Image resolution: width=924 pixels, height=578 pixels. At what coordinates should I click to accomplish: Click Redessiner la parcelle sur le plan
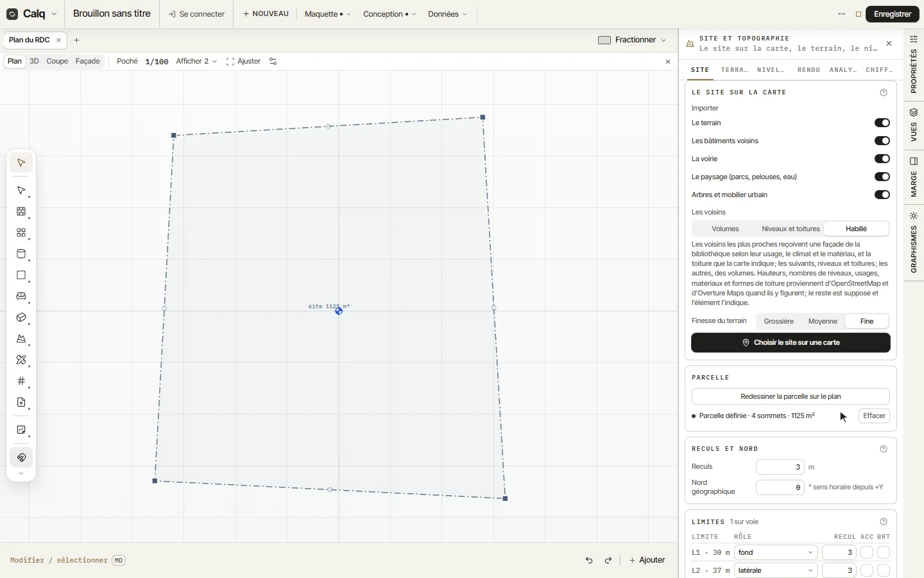coord(791,396)
